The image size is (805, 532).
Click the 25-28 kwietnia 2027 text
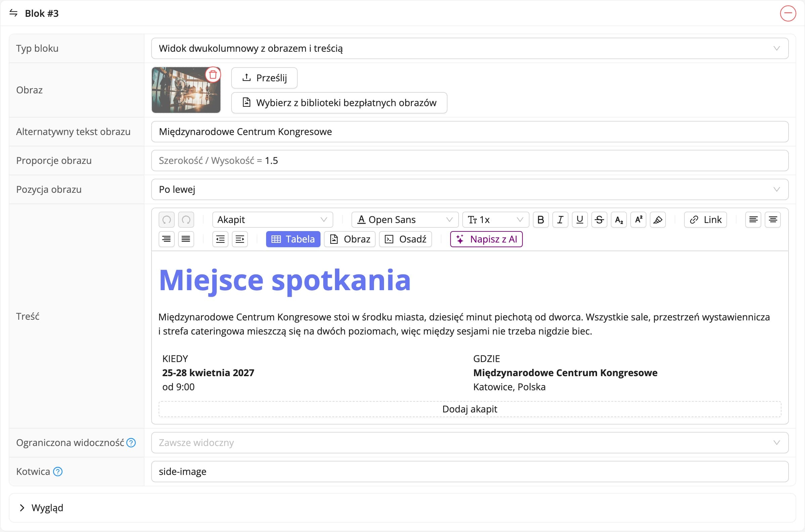coord(208,373)
